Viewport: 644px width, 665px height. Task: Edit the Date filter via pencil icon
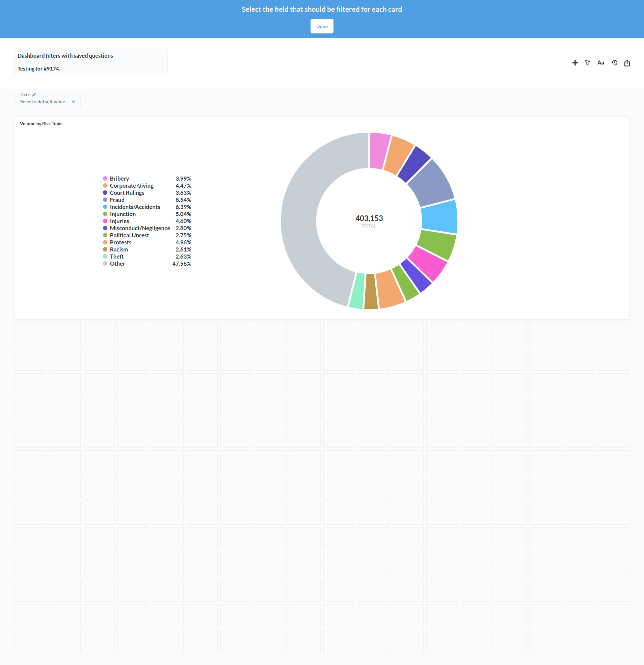click(x=33, y=95)
